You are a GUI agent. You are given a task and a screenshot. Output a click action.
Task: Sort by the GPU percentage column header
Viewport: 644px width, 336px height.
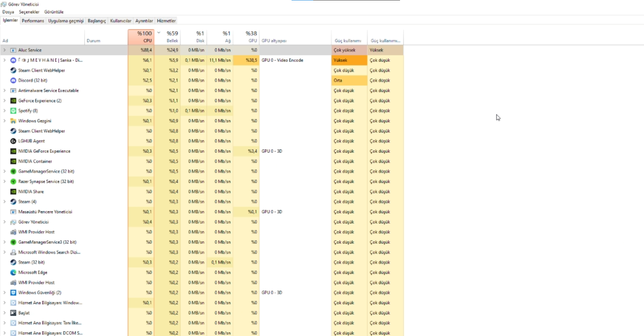(x=246, y=37)
